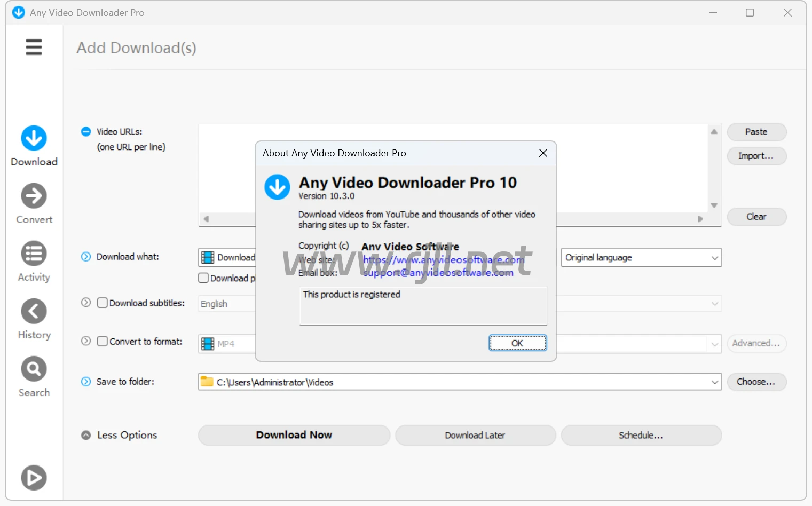
Task: Select the Download sidebar icon
Action: tap(34, 139)
